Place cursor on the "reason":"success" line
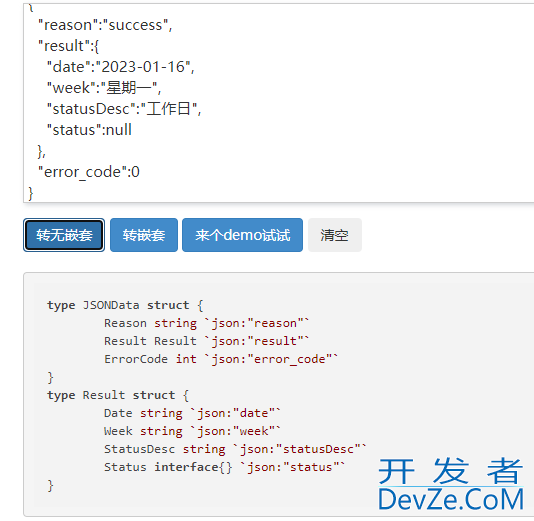The width and height of the screenshot is (534, 521). click(105, 25)
